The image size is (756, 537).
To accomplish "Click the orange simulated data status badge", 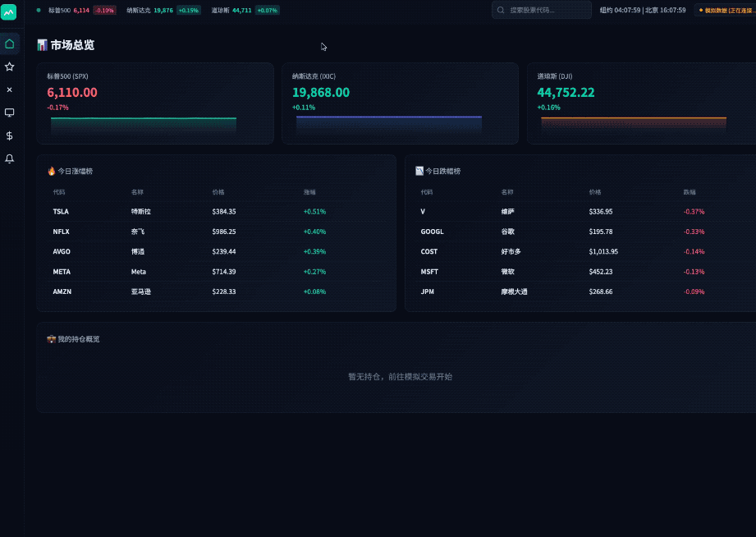I will 726,11.
